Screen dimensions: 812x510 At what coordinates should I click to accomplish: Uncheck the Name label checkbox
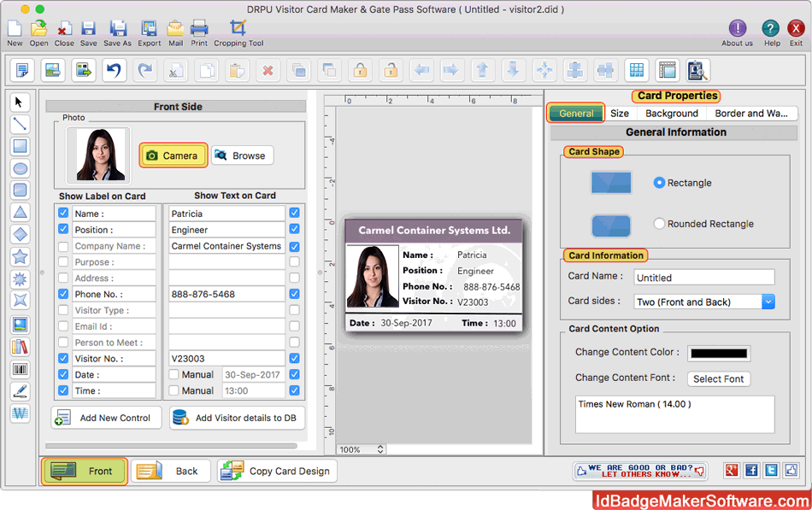tap(63, 213)
